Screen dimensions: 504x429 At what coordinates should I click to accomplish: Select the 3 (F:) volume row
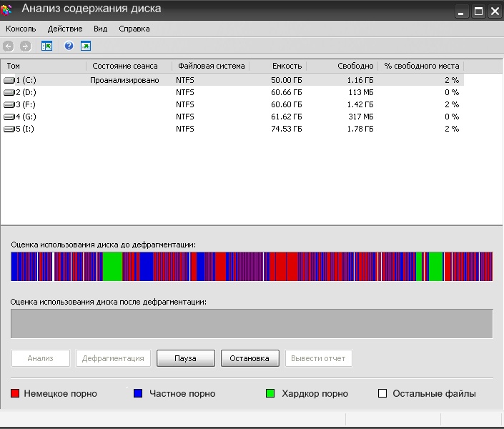232,104
